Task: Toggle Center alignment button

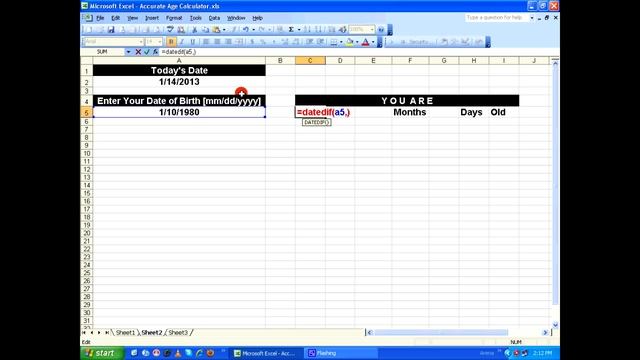Action: 217,42
